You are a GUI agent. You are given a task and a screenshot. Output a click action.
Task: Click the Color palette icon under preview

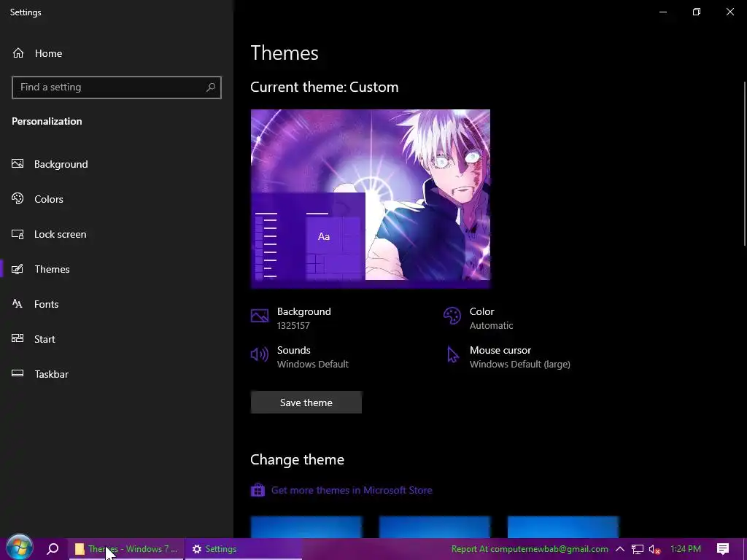click(452, 316)
